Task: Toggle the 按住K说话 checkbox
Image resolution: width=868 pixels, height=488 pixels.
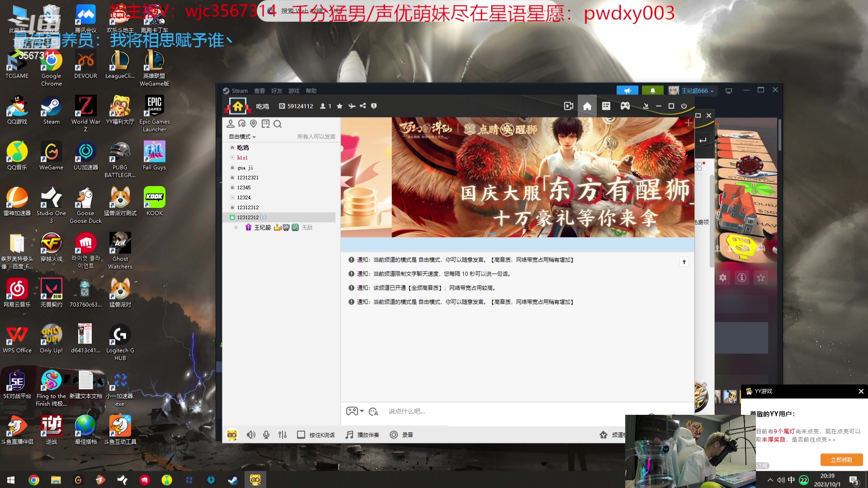Action: [x=301, y=435]
